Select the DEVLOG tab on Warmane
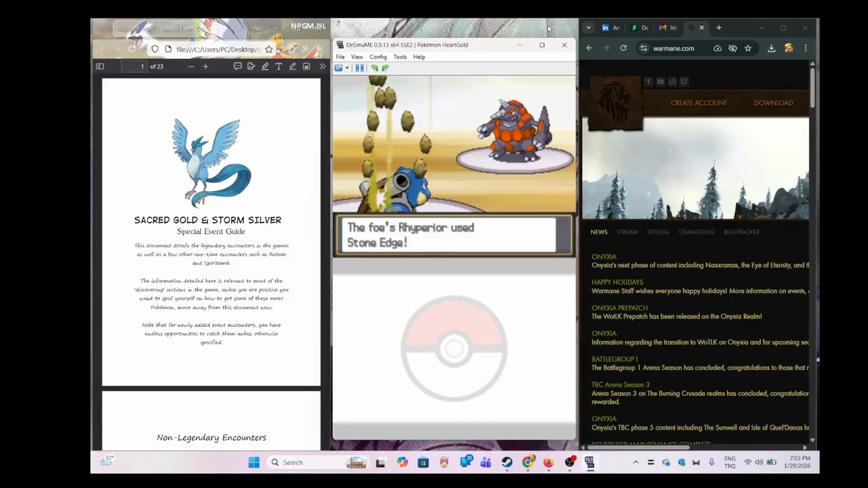 658,232
